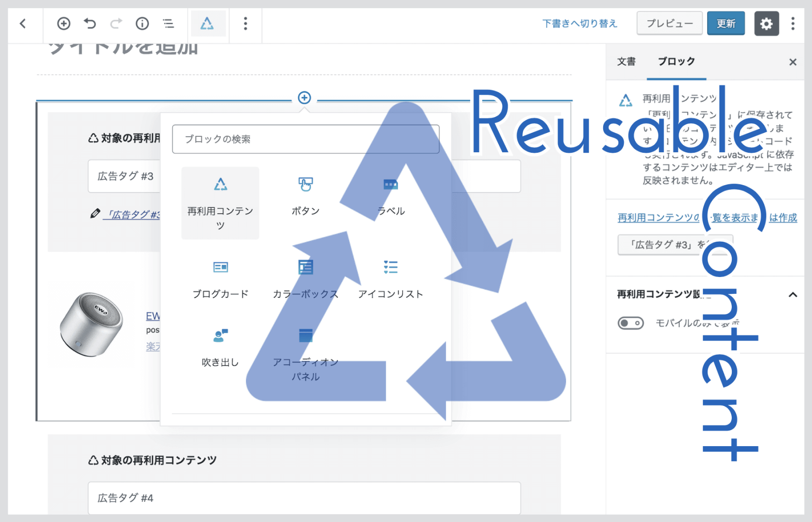812x522 pixels.
Task: Insert the アコーディオンパネル block
Action: pos(305,355)
